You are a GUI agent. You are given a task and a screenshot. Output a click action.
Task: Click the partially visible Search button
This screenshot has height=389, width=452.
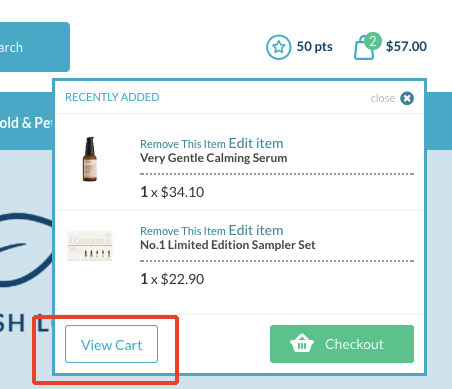35,47
